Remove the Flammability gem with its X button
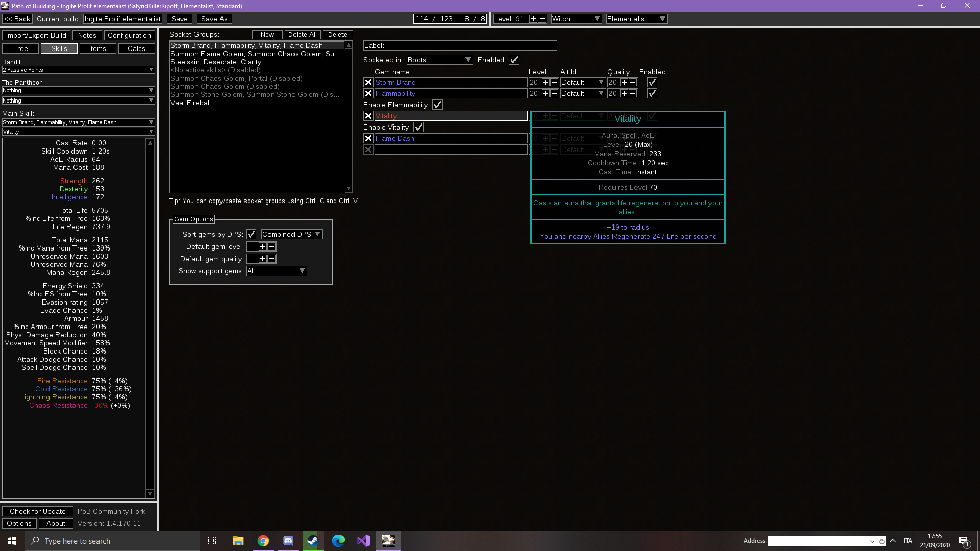Screen dimensions: 980x551 [368, 93]
